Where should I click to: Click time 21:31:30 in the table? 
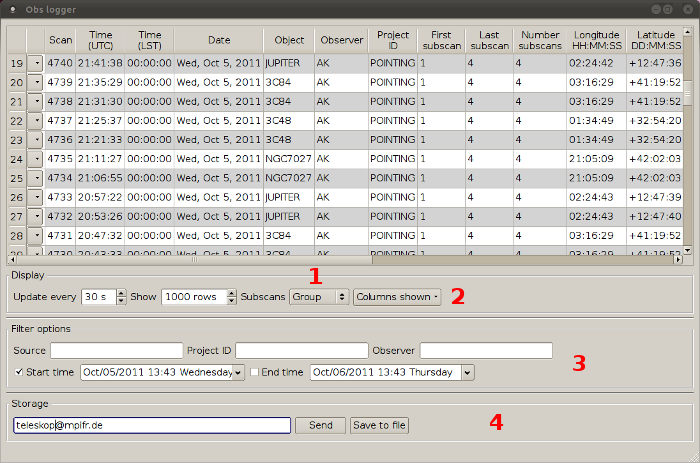point(100,102)
